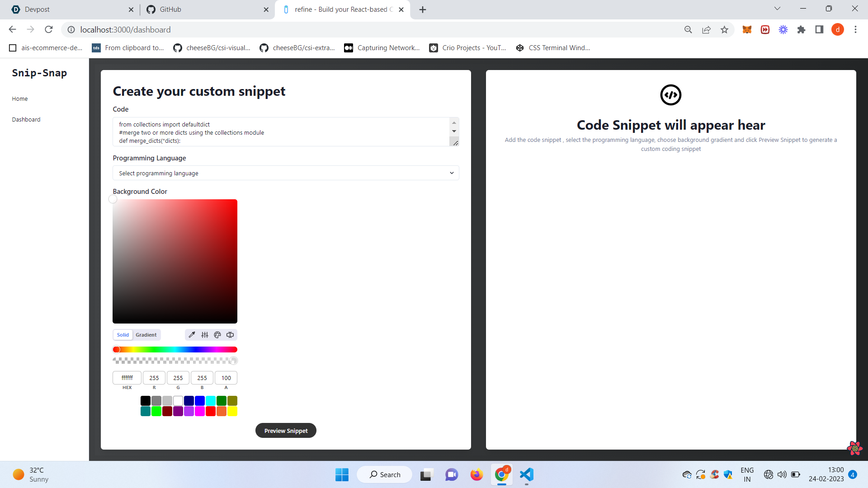This screenshot has width=868, height=488.
Task: Click the code textarea scroll down arrow
Action: 454,131
